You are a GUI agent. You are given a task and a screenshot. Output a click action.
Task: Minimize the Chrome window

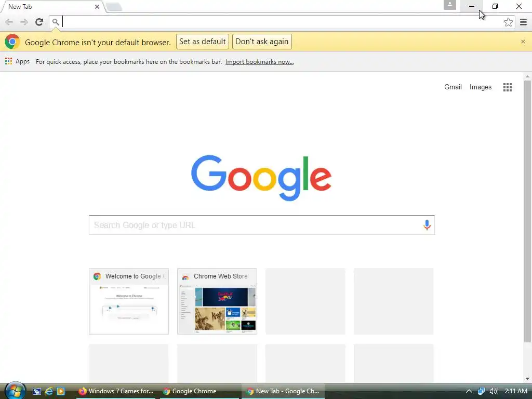click(x=472, y=6)
